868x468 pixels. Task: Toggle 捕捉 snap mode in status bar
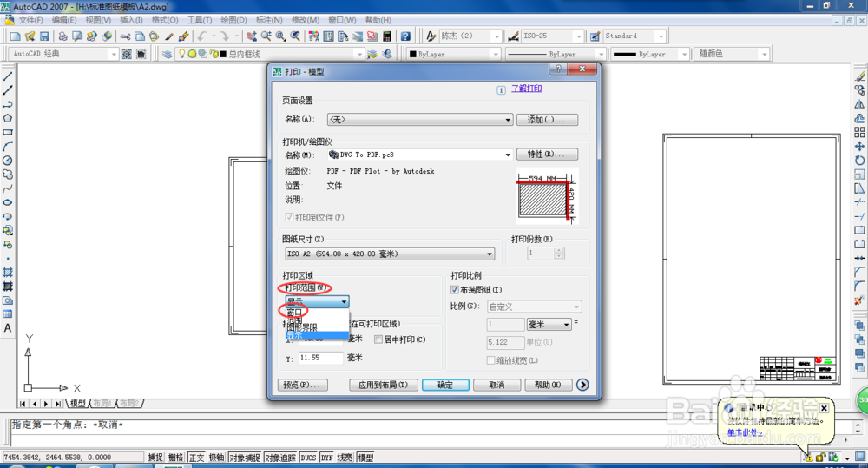(x=155, y=458)
